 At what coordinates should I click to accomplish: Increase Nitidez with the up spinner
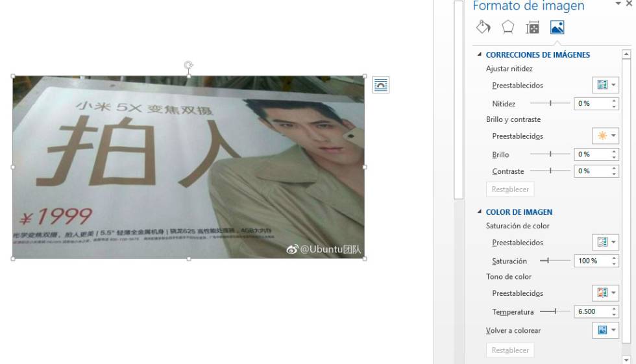point(614,101)
